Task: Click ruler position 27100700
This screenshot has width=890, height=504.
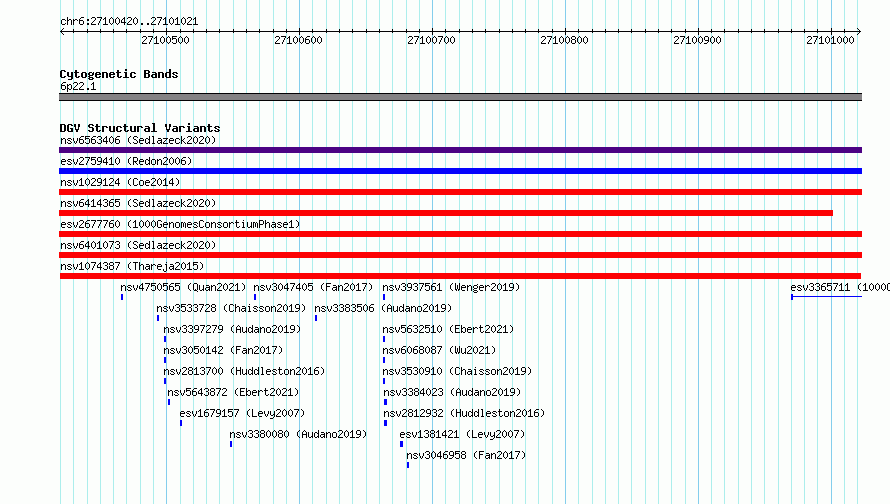Action: (x=431, y=40)
